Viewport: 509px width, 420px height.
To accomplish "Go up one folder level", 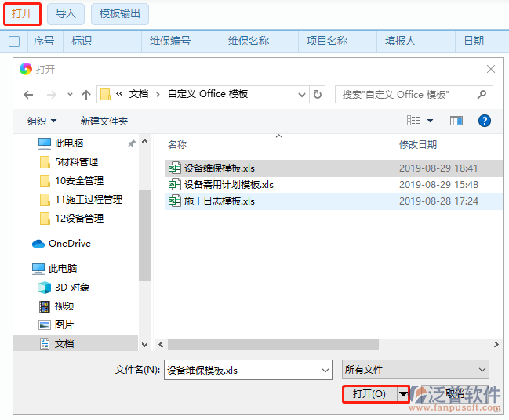I will [x=86, y=95].
